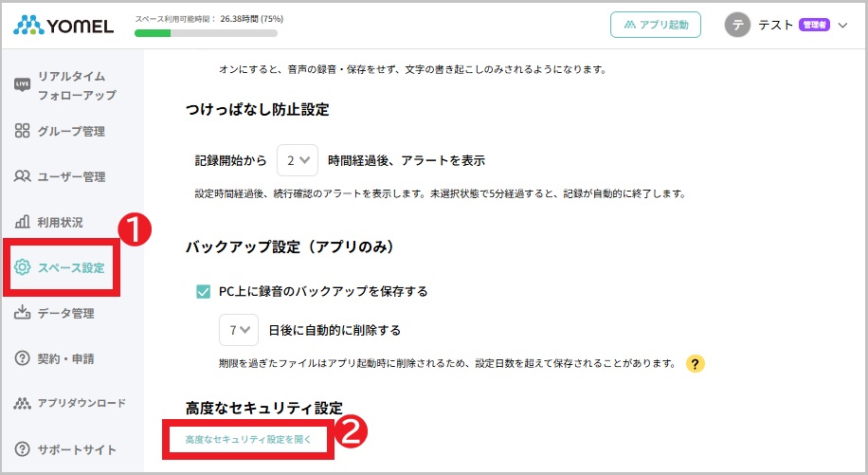The height and width of the screenshot is (475, 868).
Task: Click the ユーザー管理 people icon
Action: (23, 176)
